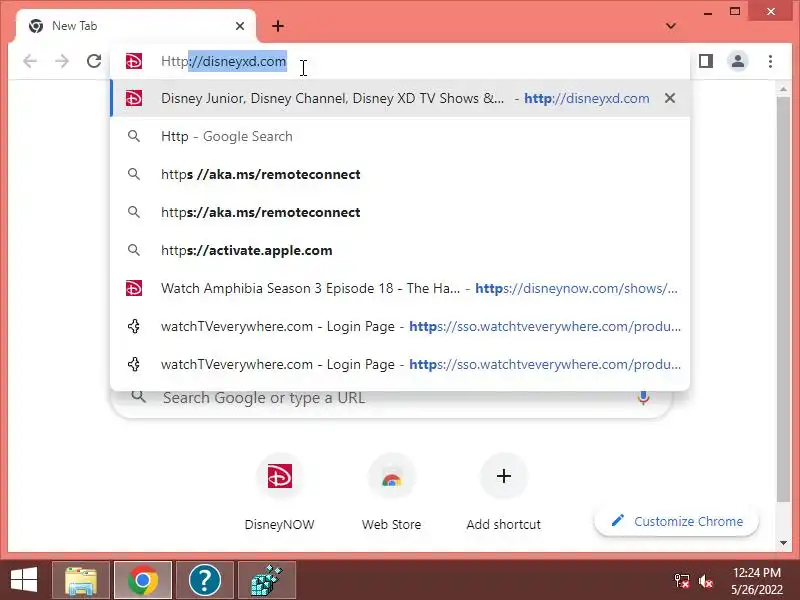Open the Chrome profile avatar menu
Viewport: 800px width, 600px height.
coord(738,61)
